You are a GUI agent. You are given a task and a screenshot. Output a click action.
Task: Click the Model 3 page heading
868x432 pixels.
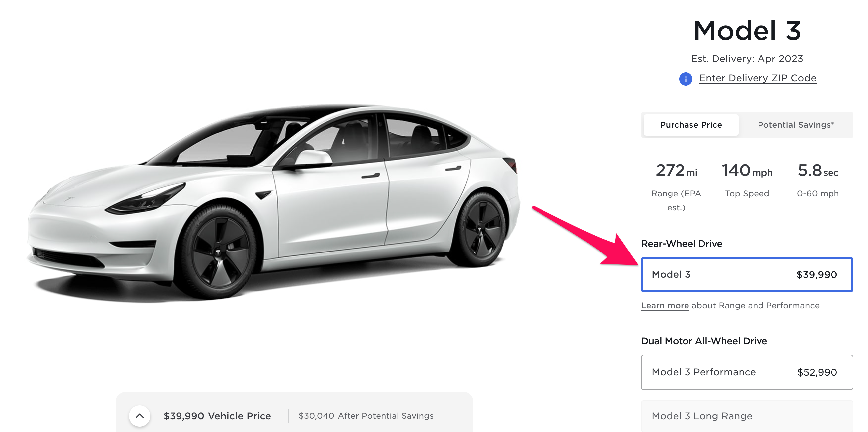point(747,31)
